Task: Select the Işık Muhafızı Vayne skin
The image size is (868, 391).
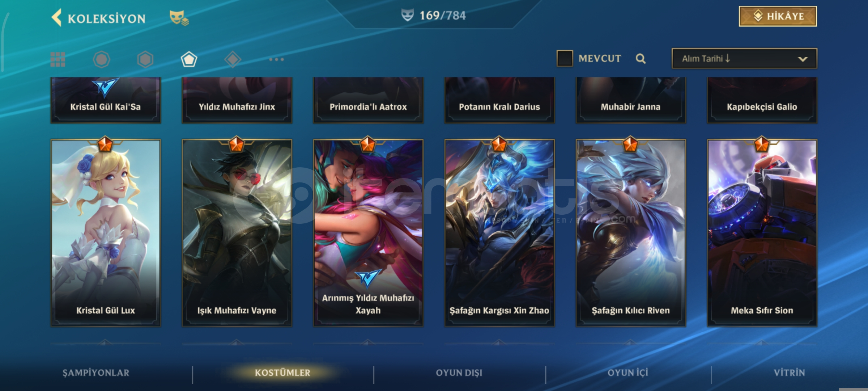Action: coord(237,233)
